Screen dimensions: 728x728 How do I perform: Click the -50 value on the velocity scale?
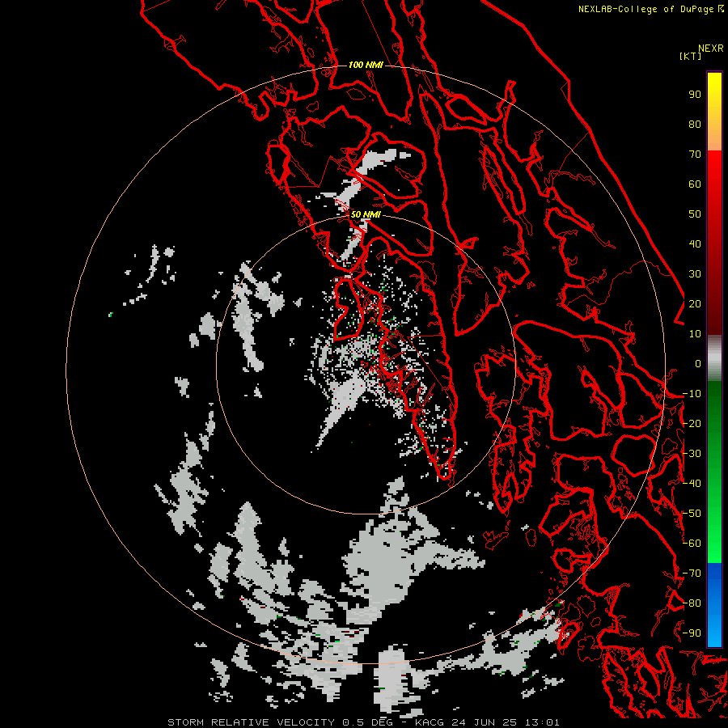pos(692,514)
